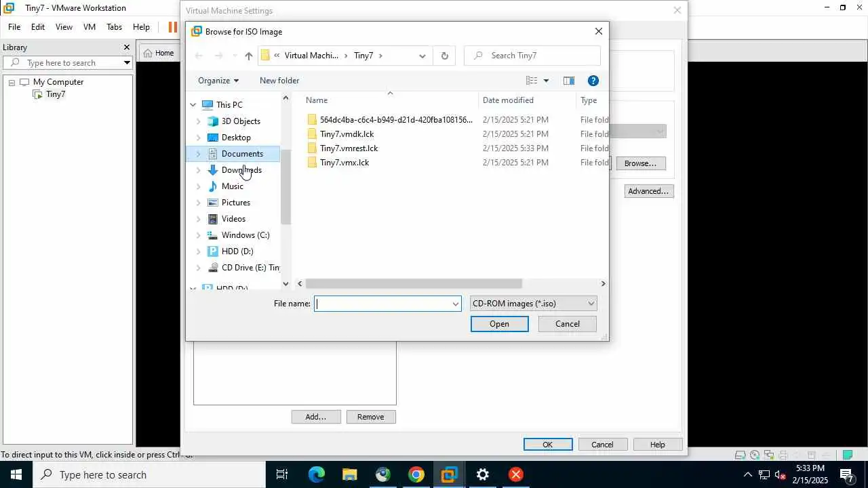Expand the Desktop tree node

[198, 138]
